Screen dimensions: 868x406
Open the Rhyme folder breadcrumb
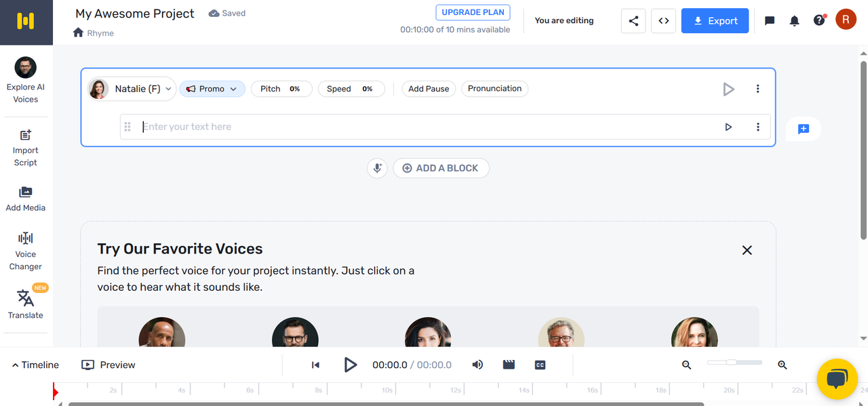[x=100, y=33]
